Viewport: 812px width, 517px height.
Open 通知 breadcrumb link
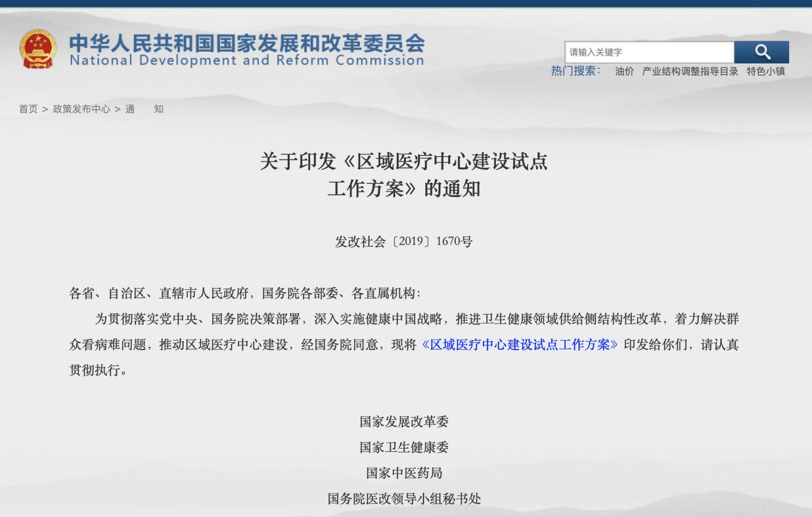pos(144,109)
